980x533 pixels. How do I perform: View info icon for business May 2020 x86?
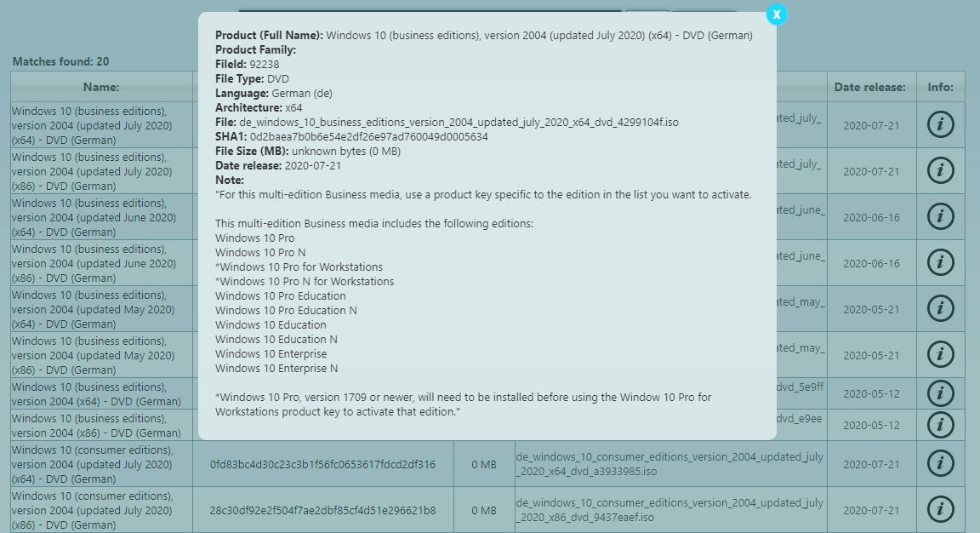pyautogui.click(x=940, y=354)
